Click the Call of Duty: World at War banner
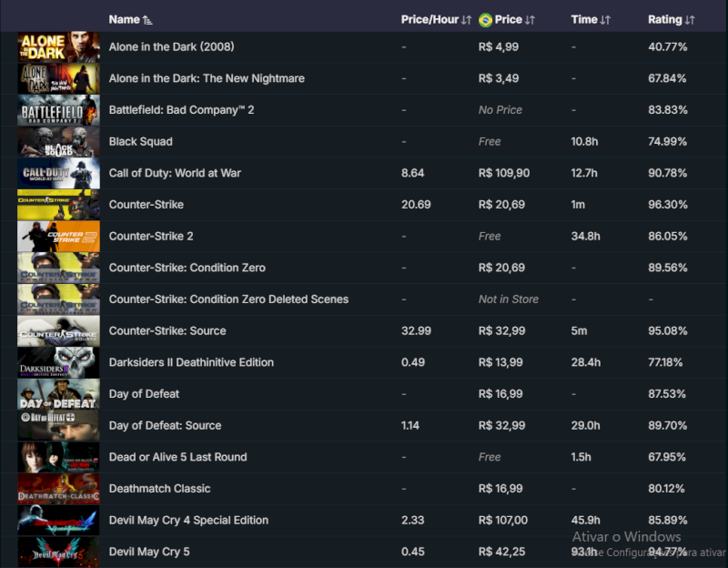The height and width of the screenshot is (568, 728). pyautogui.click(x=59, y=173)
